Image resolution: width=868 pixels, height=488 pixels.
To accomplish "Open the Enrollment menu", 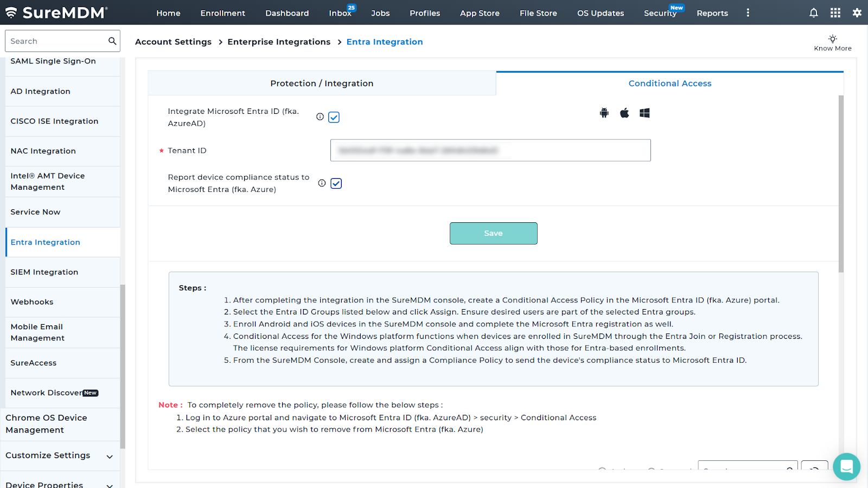I will tap(222, 13).
